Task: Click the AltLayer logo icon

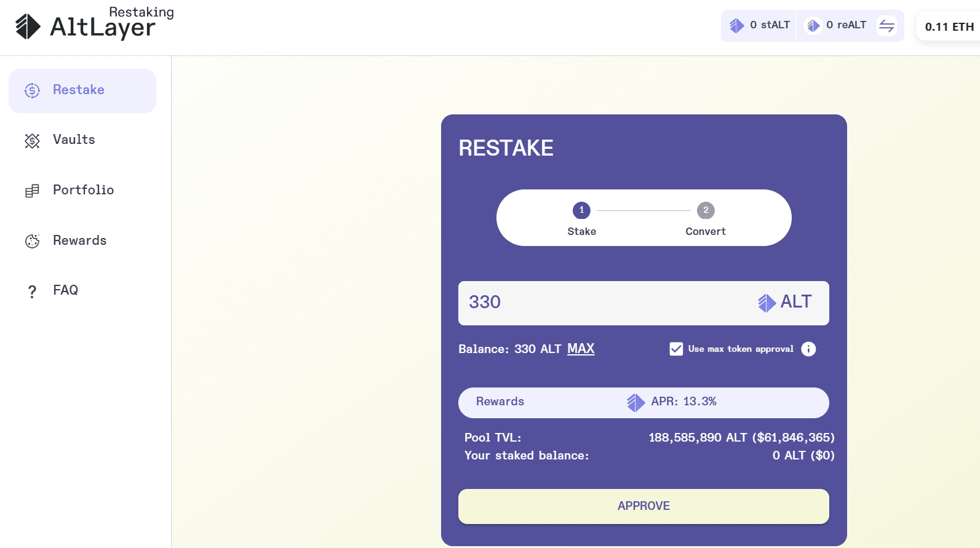Action: 28,26
